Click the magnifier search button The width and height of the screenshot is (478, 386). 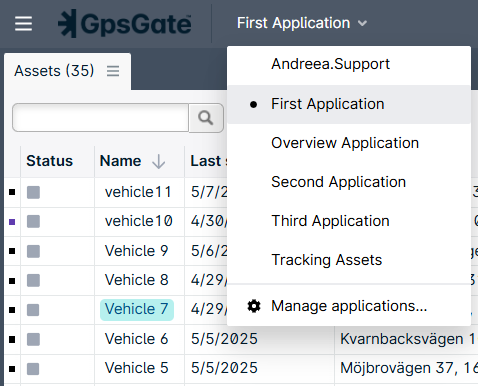[206, 118]
